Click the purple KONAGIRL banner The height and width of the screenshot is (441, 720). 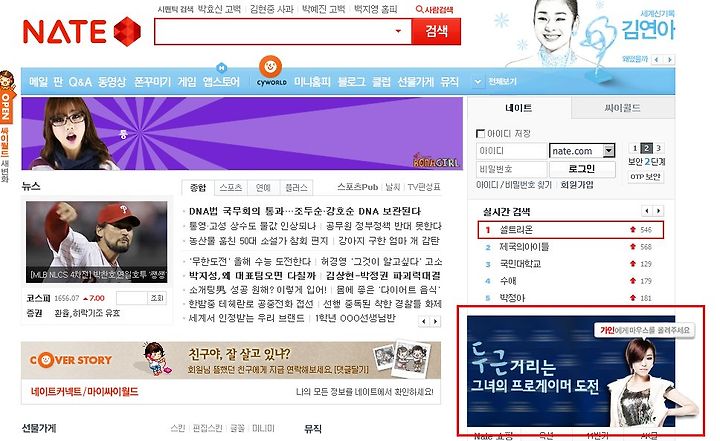[x=242, y=133]
